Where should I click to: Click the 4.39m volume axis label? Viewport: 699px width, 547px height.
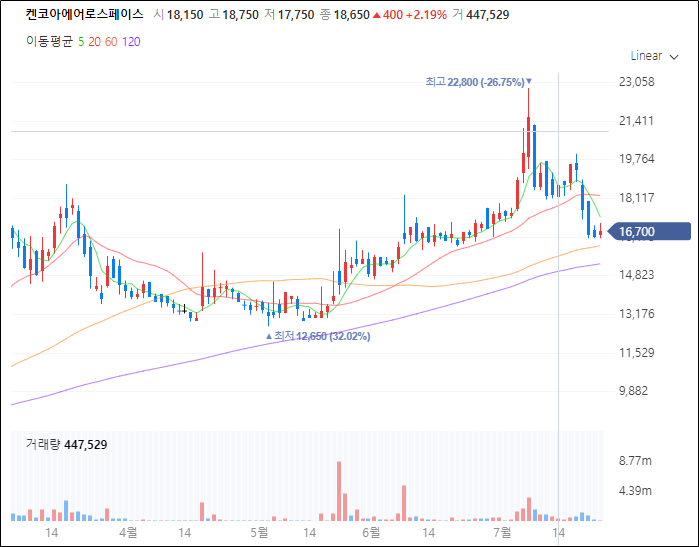point(635,491)
